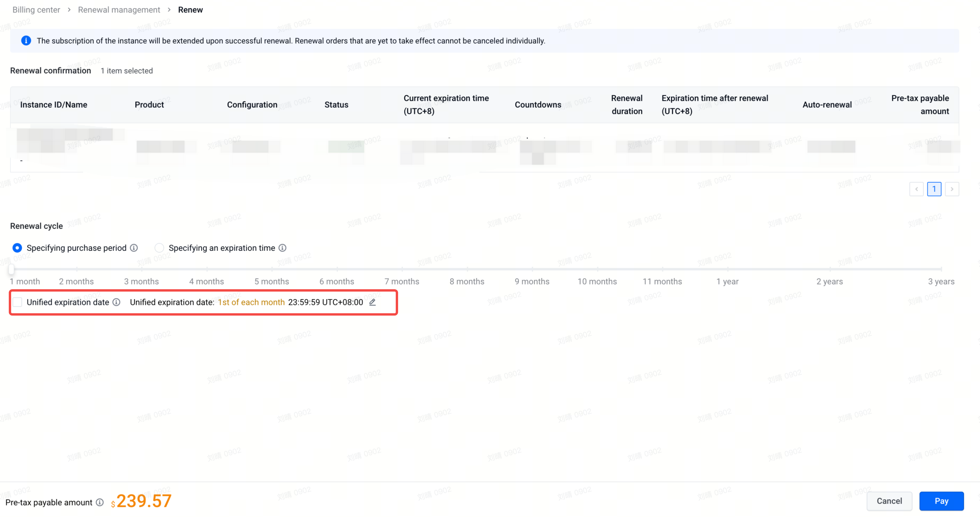The width and height of the screenshot is (980, 517).
Task: Click the Configuration column header
Action: (x=252, y=105)
